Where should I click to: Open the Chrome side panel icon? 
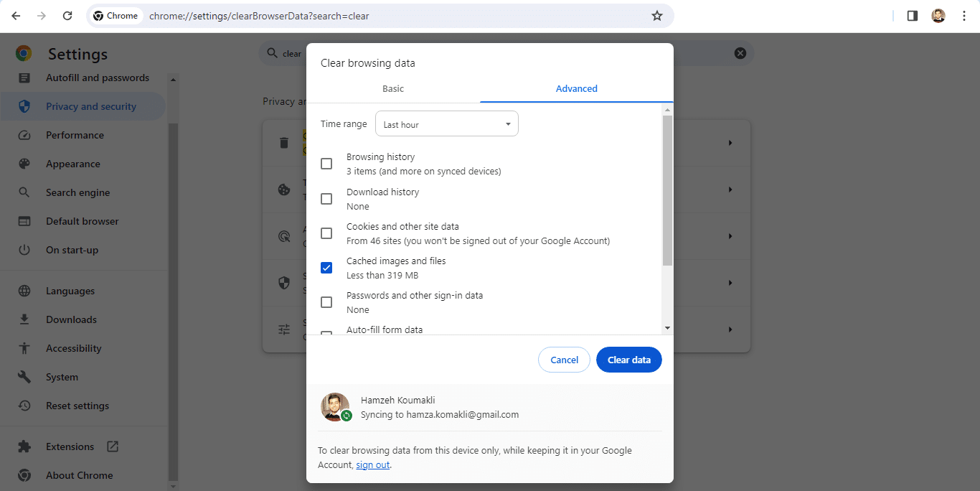click(912, 16)
